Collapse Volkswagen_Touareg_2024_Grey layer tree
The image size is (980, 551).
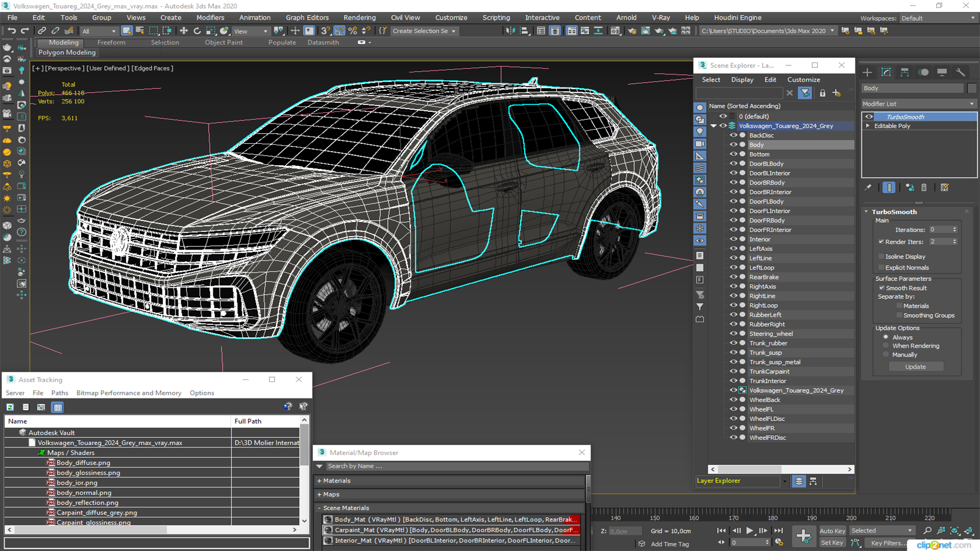(x=714, y=126)
